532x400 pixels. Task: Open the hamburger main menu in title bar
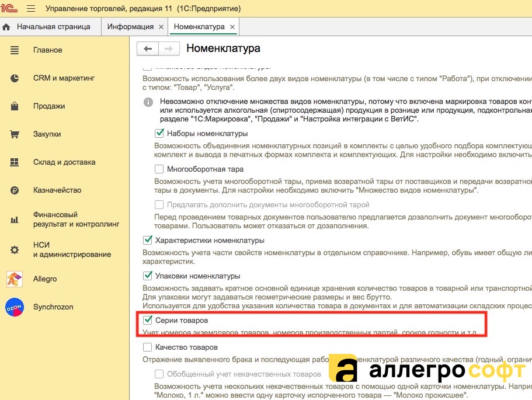pos(31,9)
